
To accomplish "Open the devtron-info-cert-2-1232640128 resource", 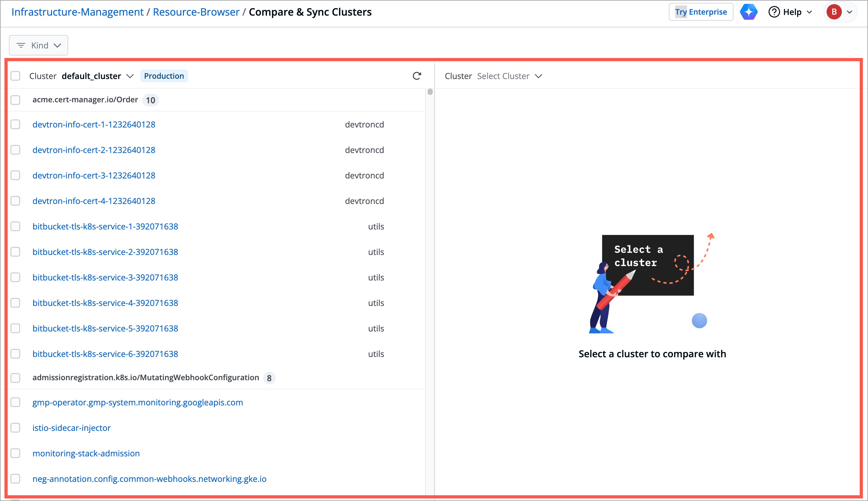I will [x=94, y=150].
